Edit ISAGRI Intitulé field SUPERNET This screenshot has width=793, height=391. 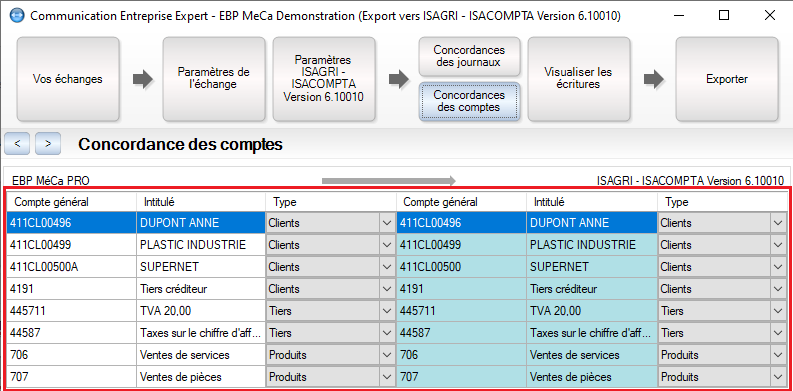click(592, 267)
